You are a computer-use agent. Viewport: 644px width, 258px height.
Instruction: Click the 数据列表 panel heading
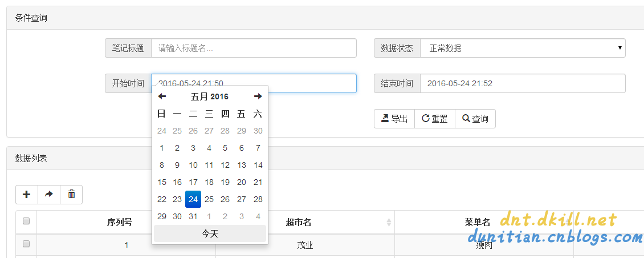click(x=31, y=158)
